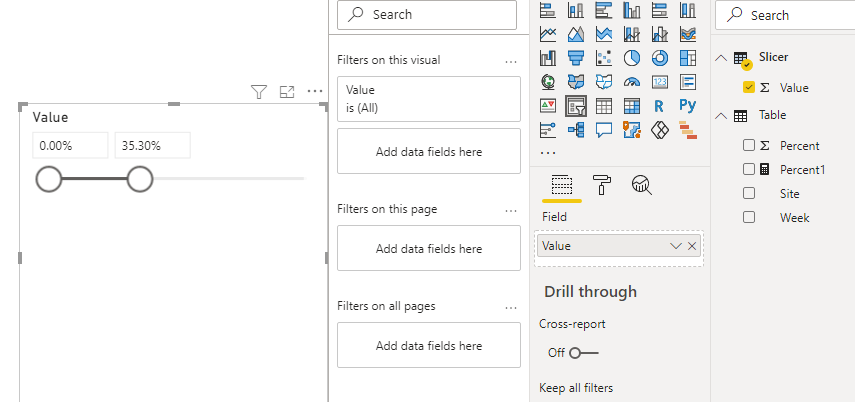Select Line and stacked column chart

tap(632, 34)
